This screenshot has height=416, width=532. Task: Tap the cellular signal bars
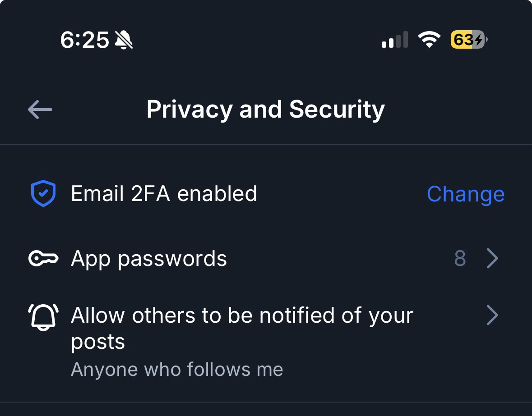[394, 40]
